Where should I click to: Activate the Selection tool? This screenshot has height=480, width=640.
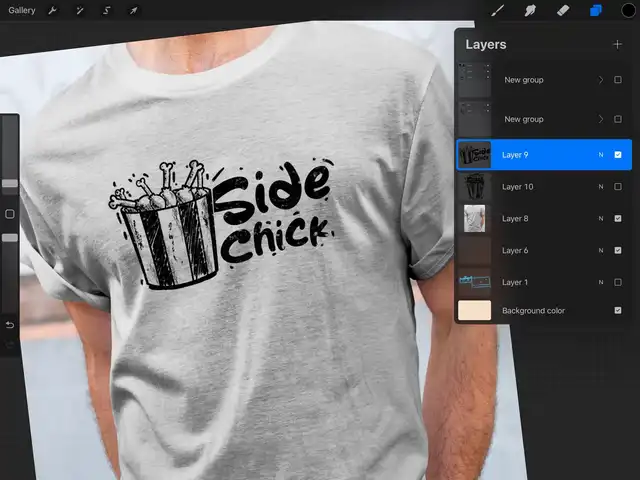tap(106, 11)
